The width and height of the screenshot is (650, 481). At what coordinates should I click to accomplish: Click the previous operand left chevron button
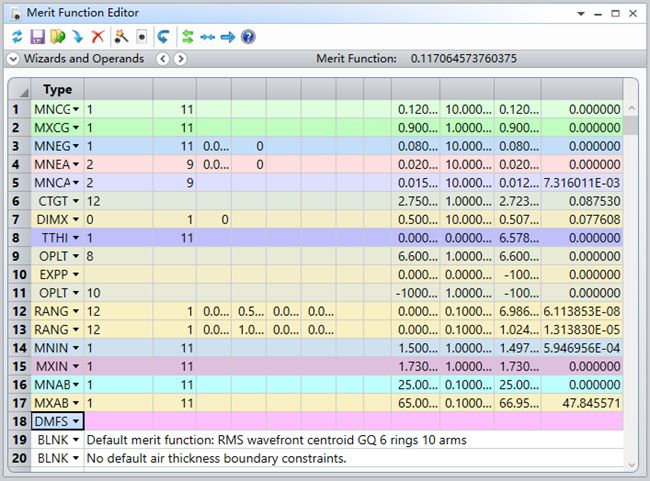[x=162, y=59]
